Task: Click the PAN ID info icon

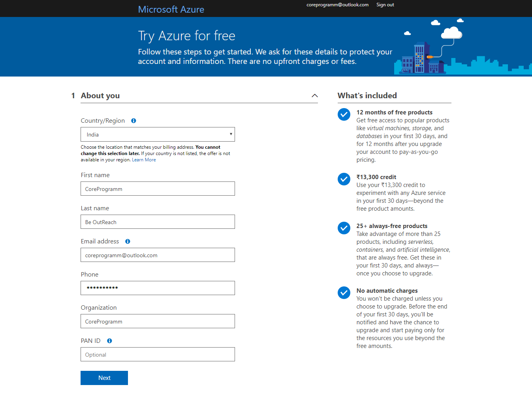Action: tap(109, 341)
